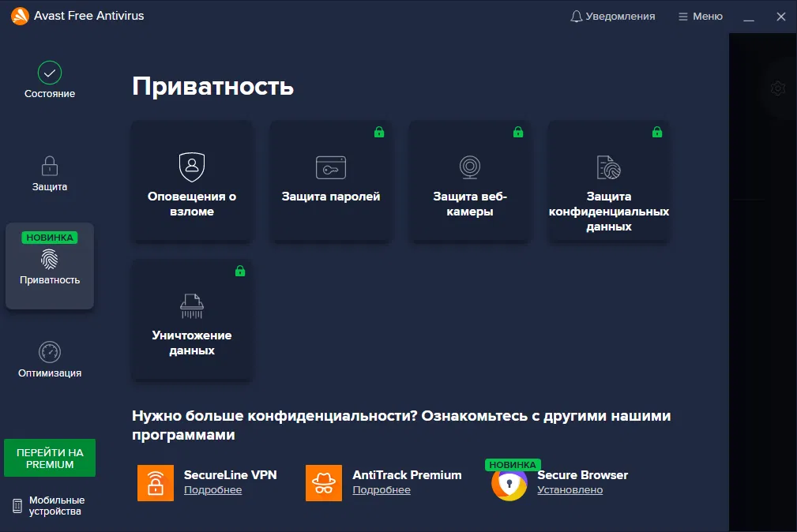Click the Защита веб-камеры card title

pos(470,204)
